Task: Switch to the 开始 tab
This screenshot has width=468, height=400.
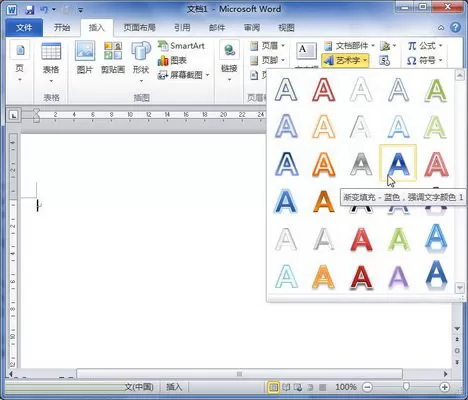Action: [62, 28]
